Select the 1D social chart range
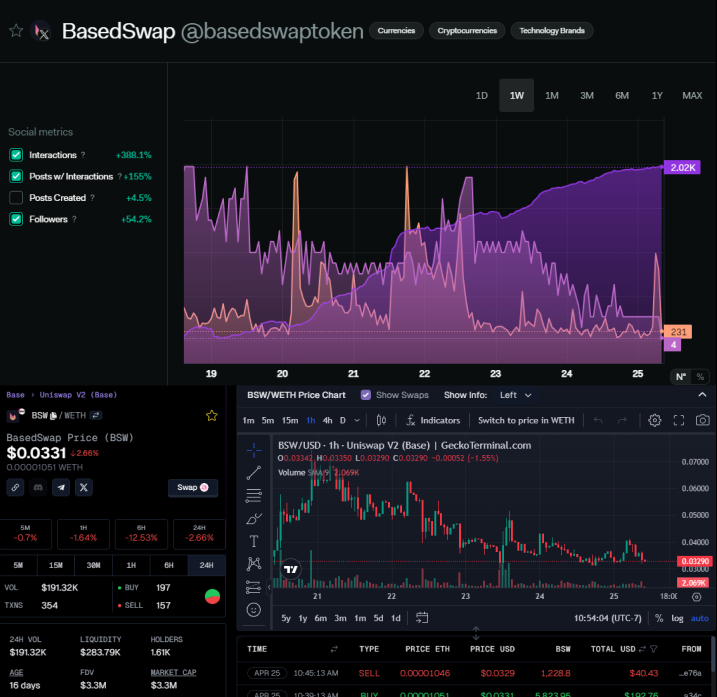Image resolution: width=717 pixels, height=697 pixels. point(482,96)
